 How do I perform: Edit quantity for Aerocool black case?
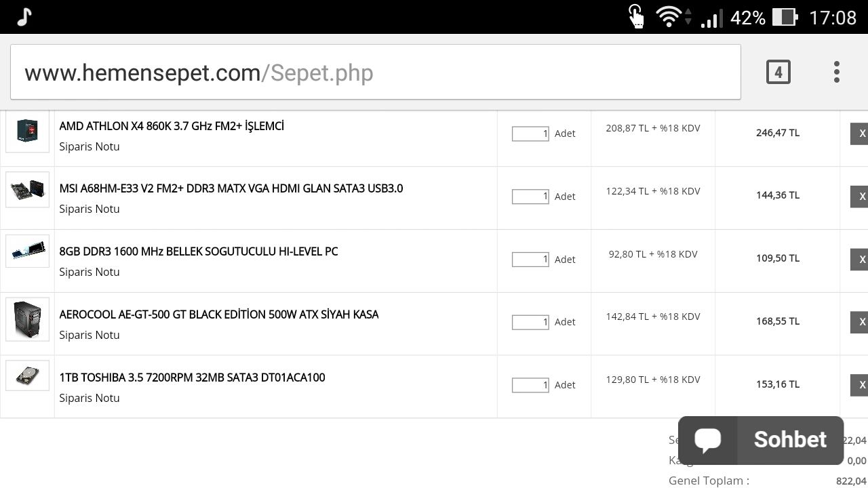tap(530, 322)
